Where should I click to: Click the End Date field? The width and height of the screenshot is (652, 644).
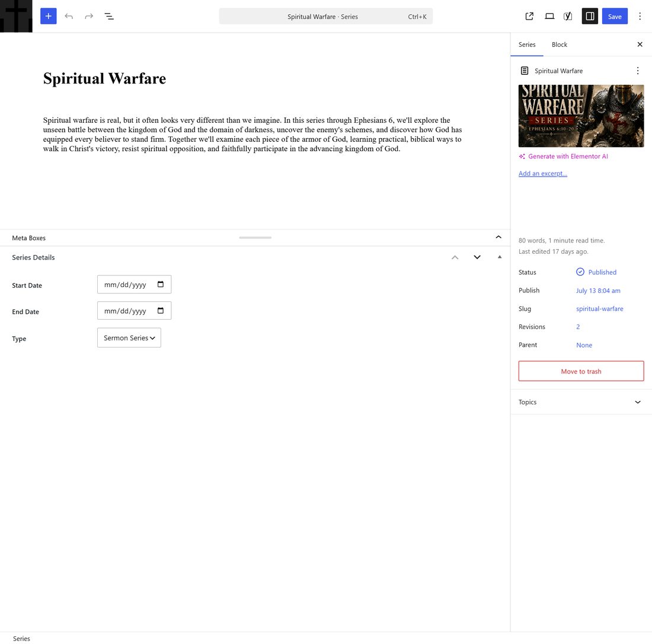coord(134,311)
